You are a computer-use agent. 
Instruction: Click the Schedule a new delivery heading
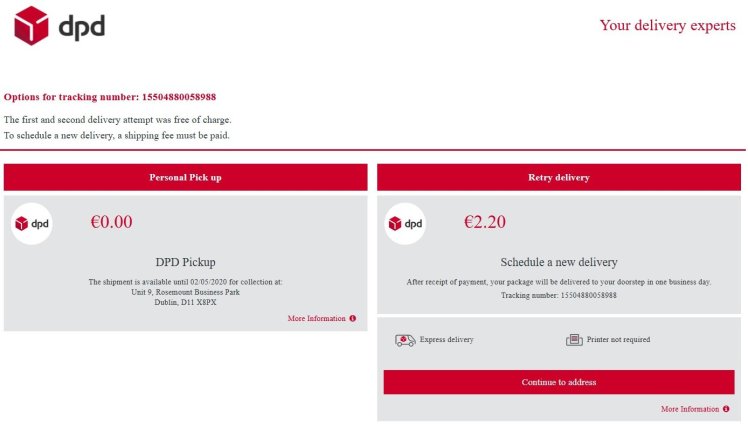558,262
